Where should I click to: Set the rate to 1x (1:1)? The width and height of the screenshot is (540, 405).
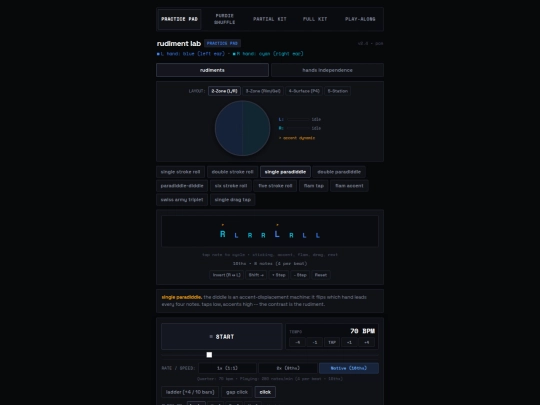click(x=227, y=368)
